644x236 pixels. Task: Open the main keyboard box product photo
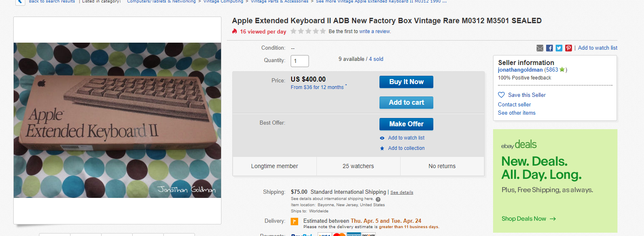coord(117,120)
